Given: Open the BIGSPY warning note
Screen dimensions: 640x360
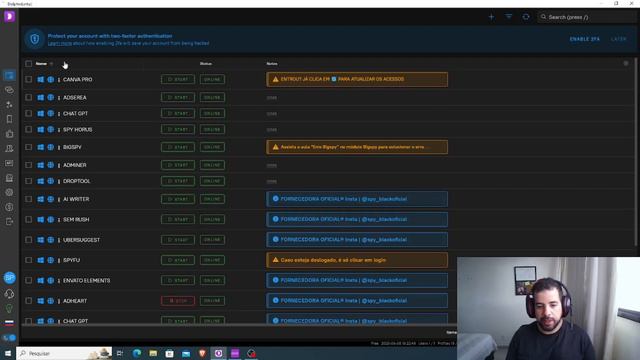Looking at the screenshot, I should [357, 147].
